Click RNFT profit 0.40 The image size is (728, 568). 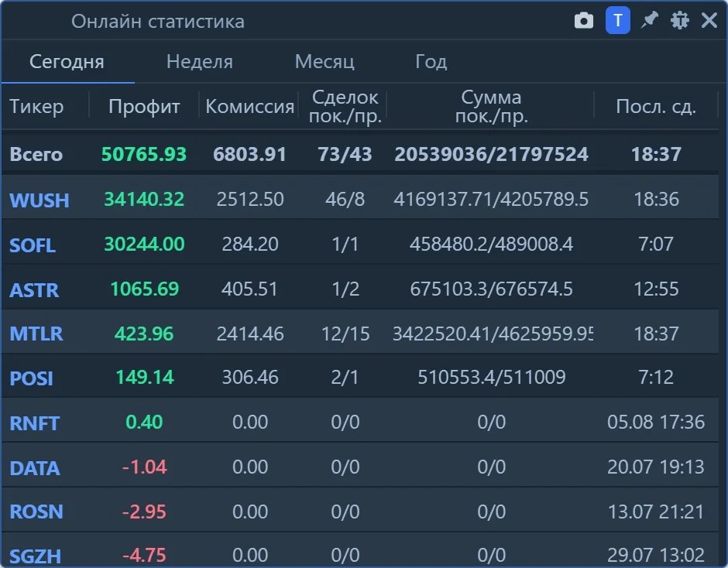[x=144, y=422]
